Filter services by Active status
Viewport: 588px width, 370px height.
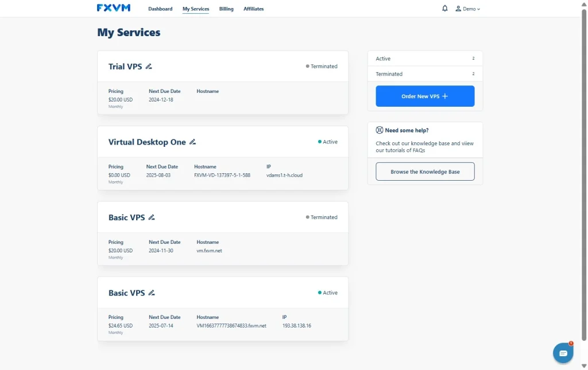[x=425, y=59]
